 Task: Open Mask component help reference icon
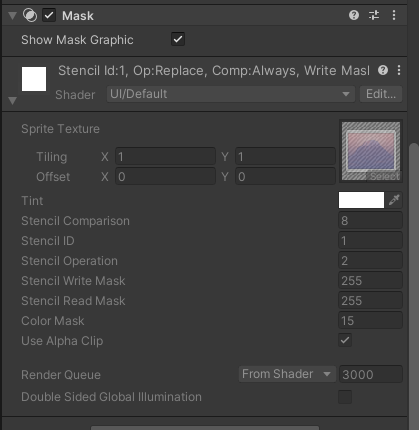(354, 15)
